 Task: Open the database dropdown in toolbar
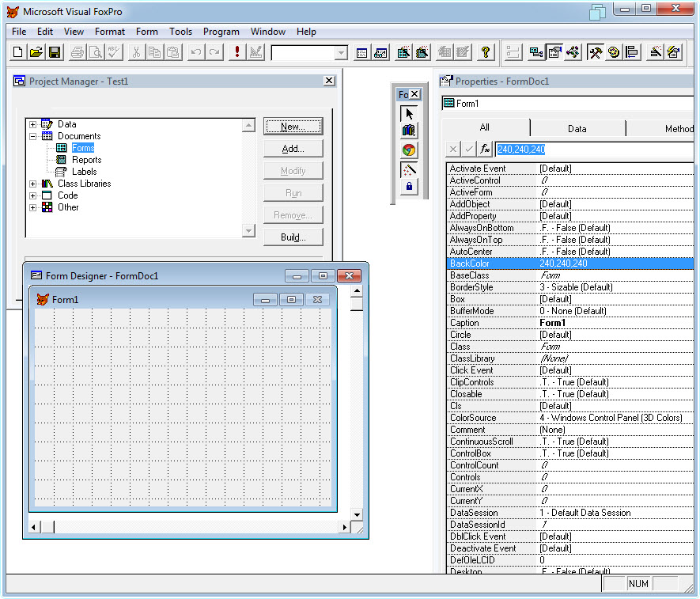click(x=341, y=53)
